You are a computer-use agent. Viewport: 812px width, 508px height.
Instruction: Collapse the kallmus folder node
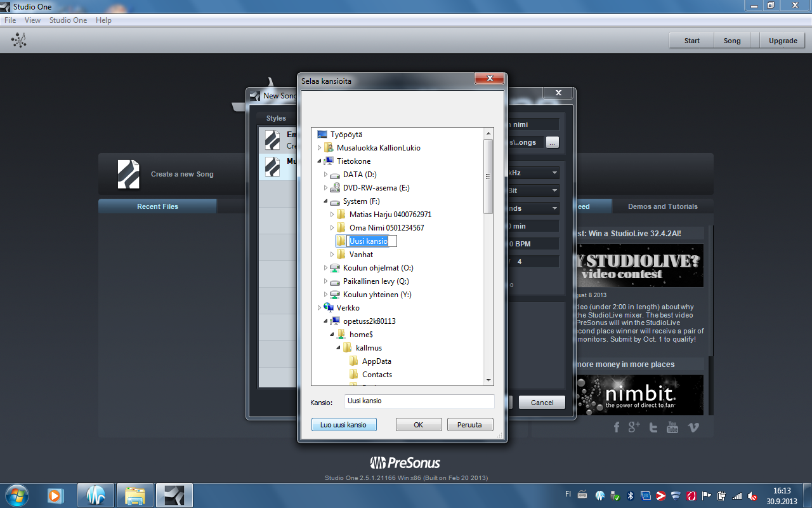[338, 348]
